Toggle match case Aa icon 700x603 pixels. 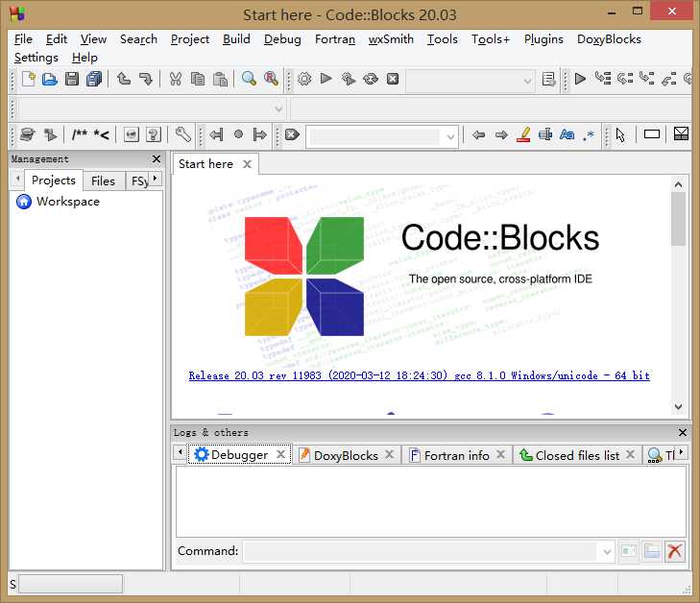[567, 134]
